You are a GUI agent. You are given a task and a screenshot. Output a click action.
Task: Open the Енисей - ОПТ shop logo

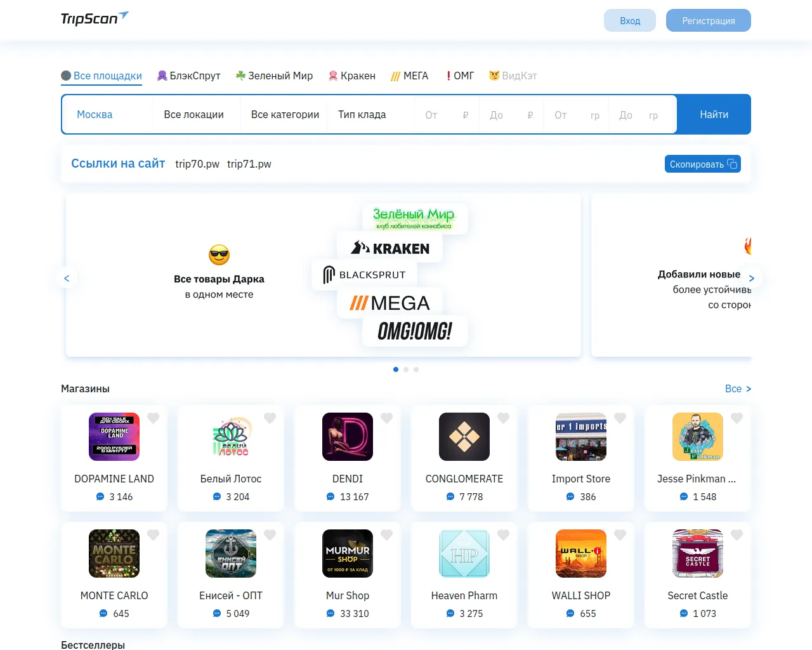(231, 554)
